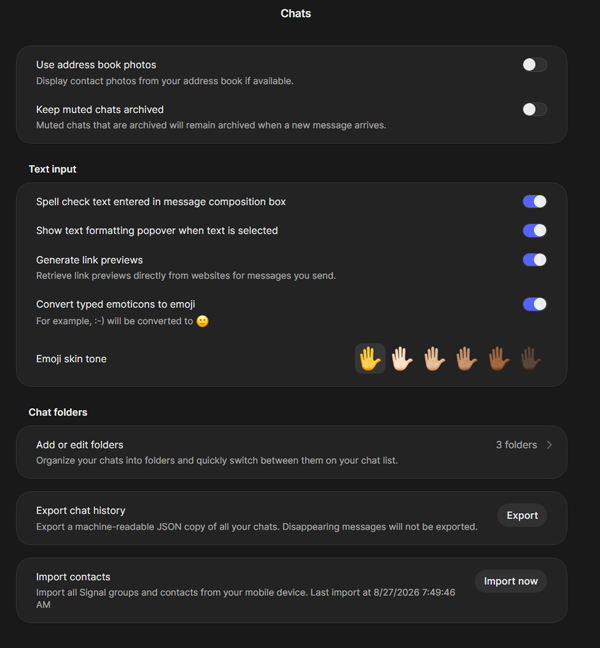600x648 pixels.
Task: Disable Convert typed emoticons to emoji
Action: (x=535, y=304)
